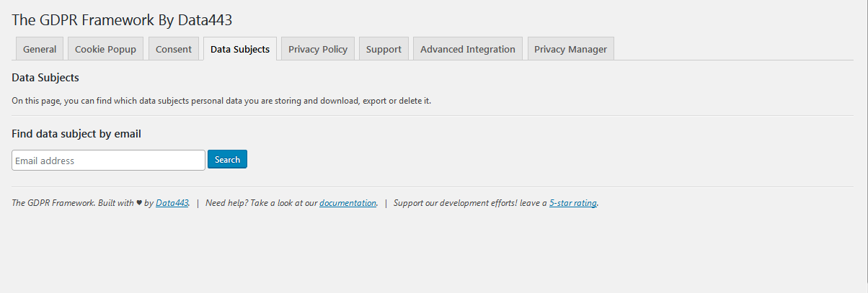The width and height of the screenshot is (868, 293).
Task: Open the Privacy Policy tab
Action: click(318, 49)
